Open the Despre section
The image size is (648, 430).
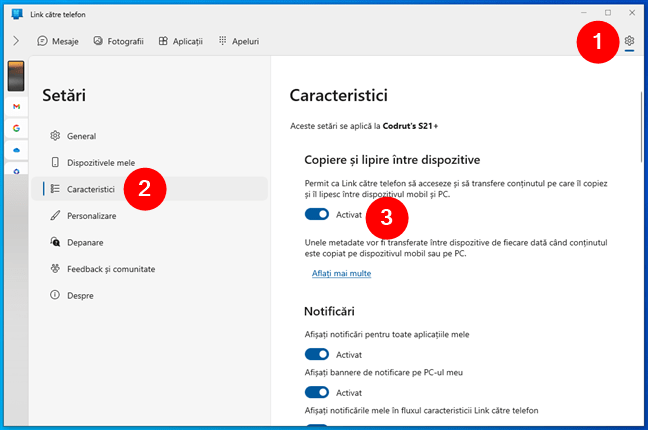pyautogui.click(x=150, y=295)
